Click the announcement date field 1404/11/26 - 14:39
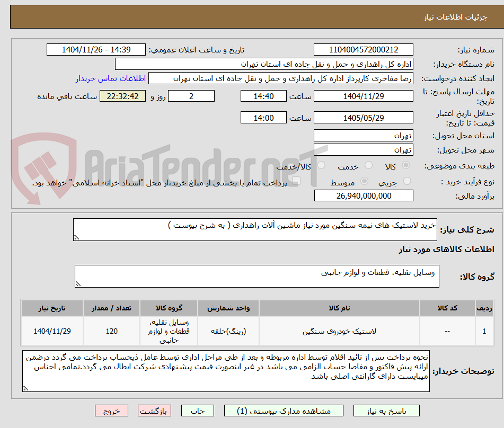This screenshot has height=428, width=504. click(96, 50)
